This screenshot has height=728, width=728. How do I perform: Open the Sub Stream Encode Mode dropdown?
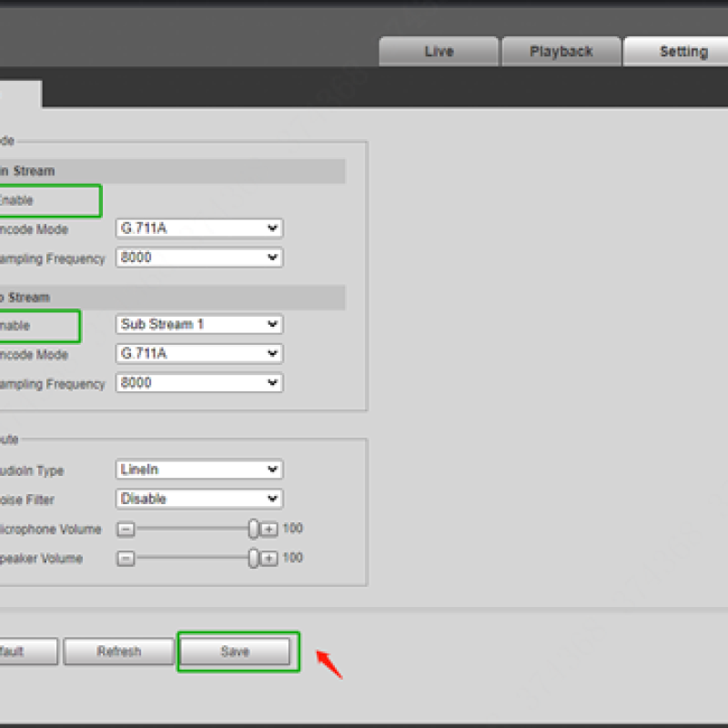point(199,353)
